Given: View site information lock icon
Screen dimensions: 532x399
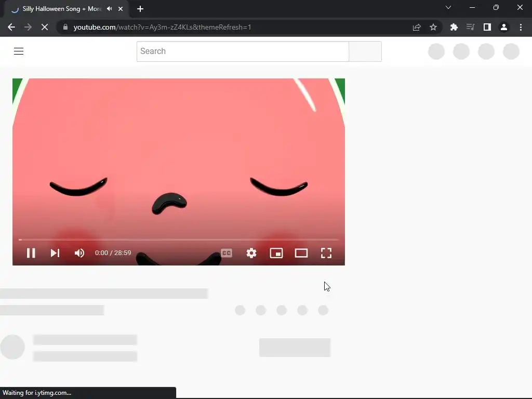Looking at the screenshot, I should click(65, 27).
